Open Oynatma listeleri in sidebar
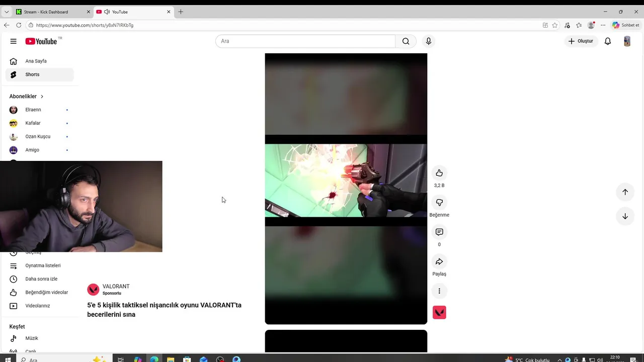The width and height of the screenshot is (644, 362). coord(40,265)
